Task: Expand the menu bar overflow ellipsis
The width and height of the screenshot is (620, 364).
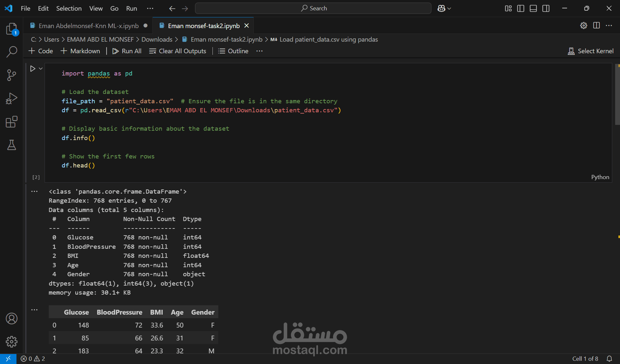Action: [150, 8]
